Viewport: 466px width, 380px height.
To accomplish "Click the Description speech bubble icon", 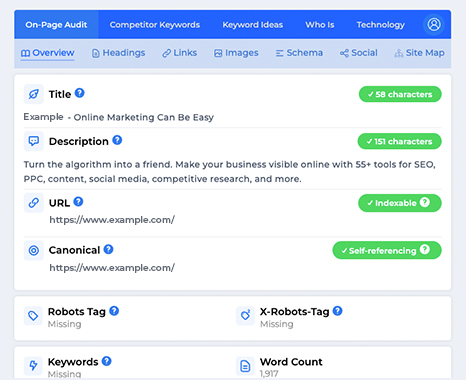I will [34, 141].
